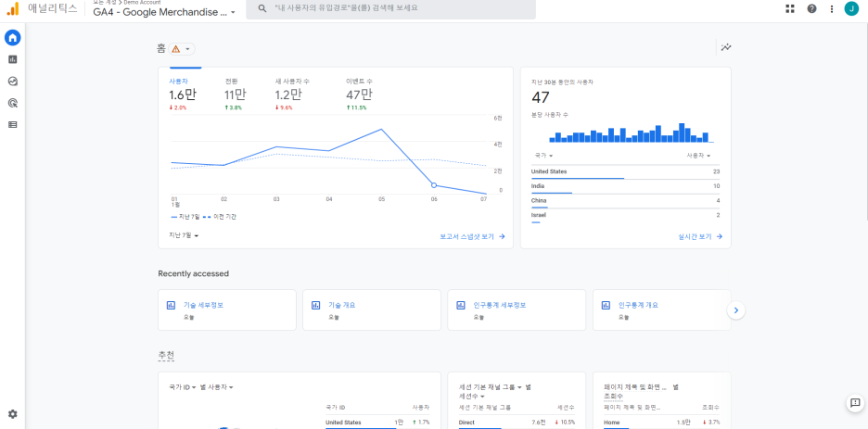Image resolution: width=868 pixels, height=429 pixels.
Task: Open the Configure table icon in sidebar
Action: pos(12,124)
